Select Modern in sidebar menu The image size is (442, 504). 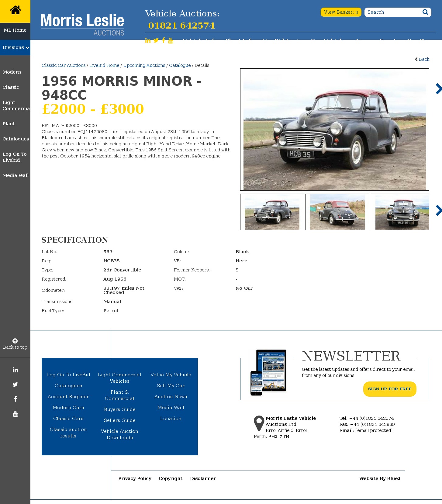tap(12, 72)
